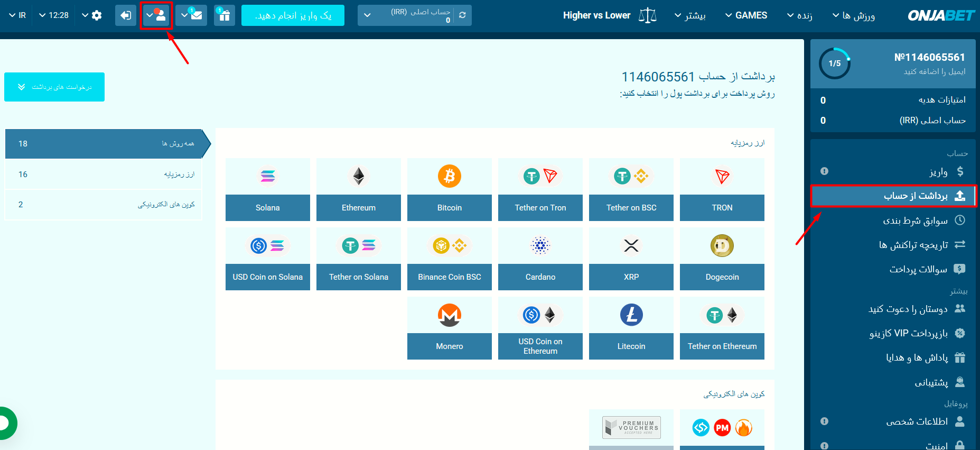Filter by electronic coins (2)
This screenshot has width=980, height=450.
[x=104, y=205]
